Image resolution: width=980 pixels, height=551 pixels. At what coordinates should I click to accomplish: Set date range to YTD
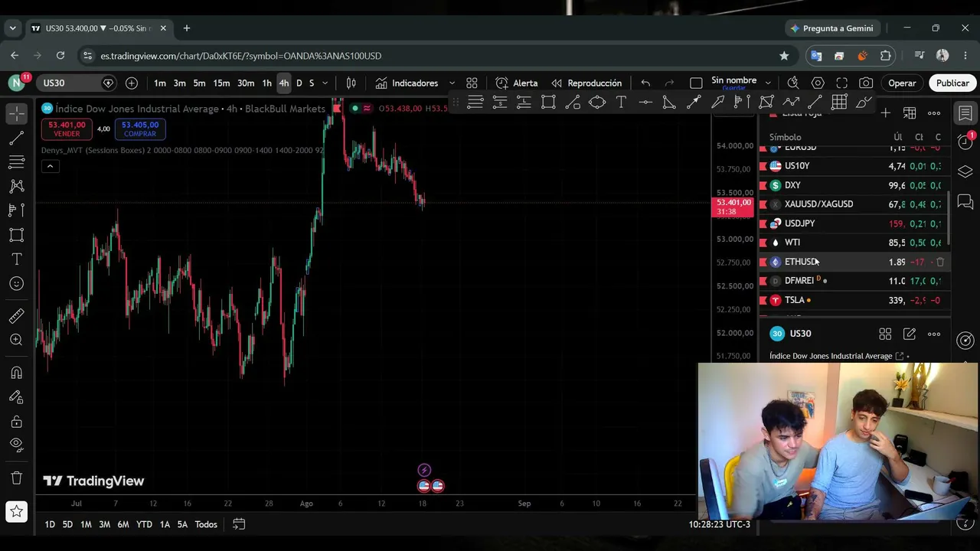click(x=144, y=524)
